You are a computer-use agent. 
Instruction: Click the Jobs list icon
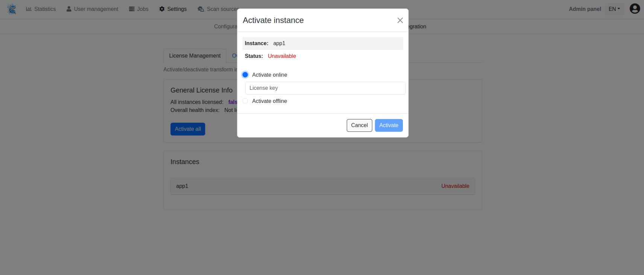pyautogui.click(x=132, y=9)
